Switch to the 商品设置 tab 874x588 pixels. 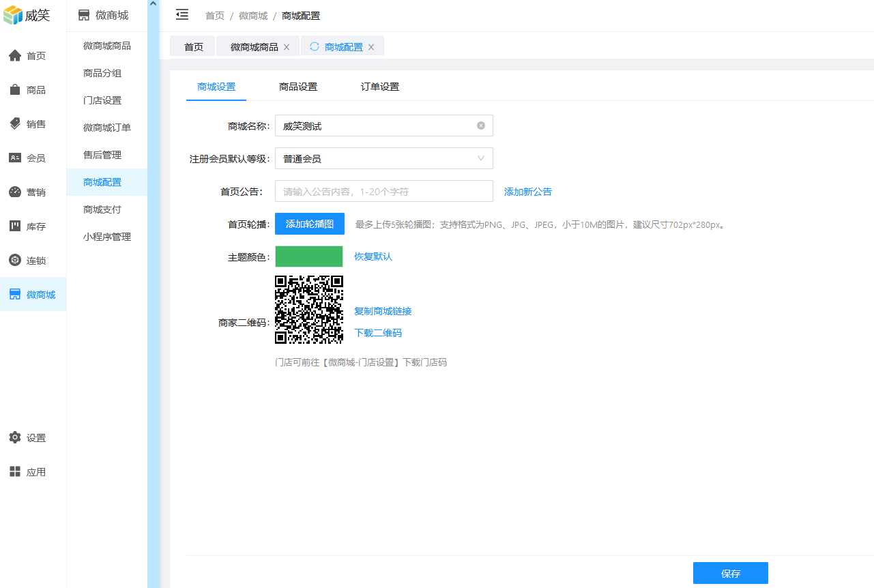298,87
